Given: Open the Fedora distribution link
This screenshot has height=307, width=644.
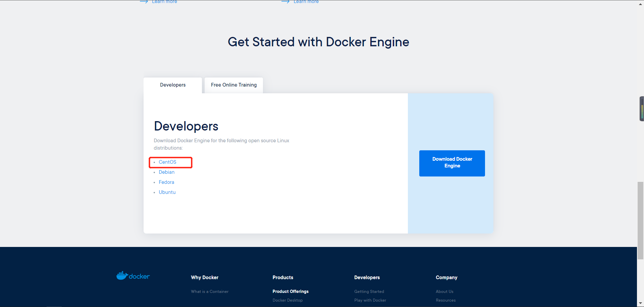Looking at the screenshot, I should 166,182.
